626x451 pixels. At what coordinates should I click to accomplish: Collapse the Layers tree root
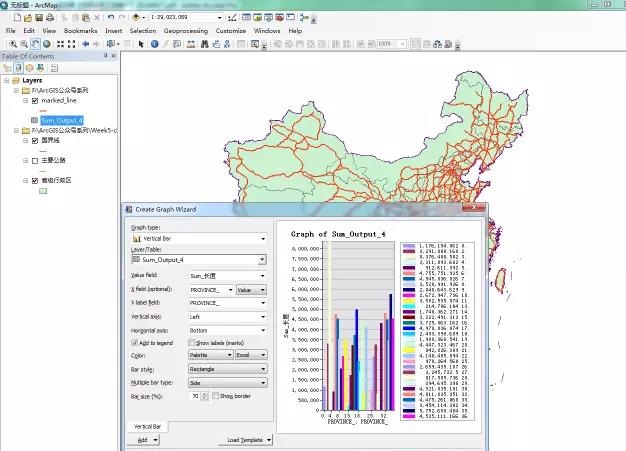(x=6, y=80)
